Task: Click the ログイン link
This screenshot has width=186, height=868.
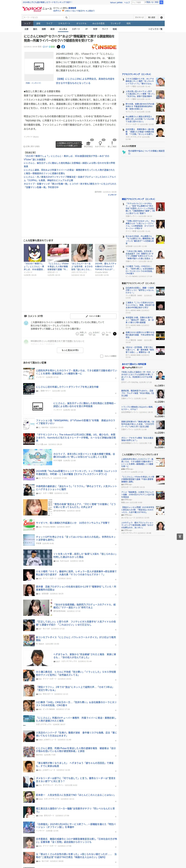Action: coord(57,11)
